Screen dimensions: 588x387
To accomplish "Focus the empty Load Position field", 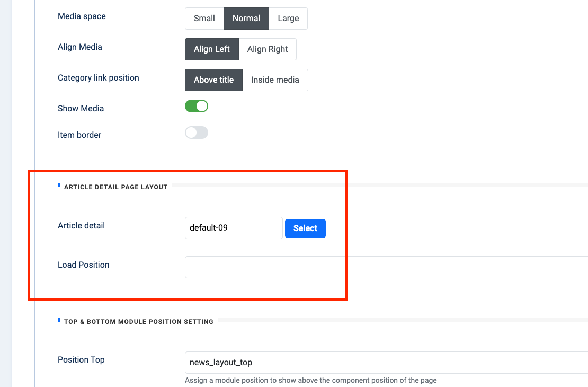I will tap(386, 267).
